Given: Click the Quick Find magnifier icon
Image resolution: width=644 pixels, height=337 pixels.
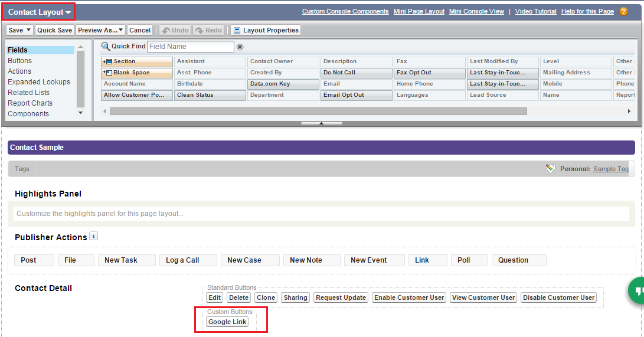Looking at the screenshot, I should 106,47.
